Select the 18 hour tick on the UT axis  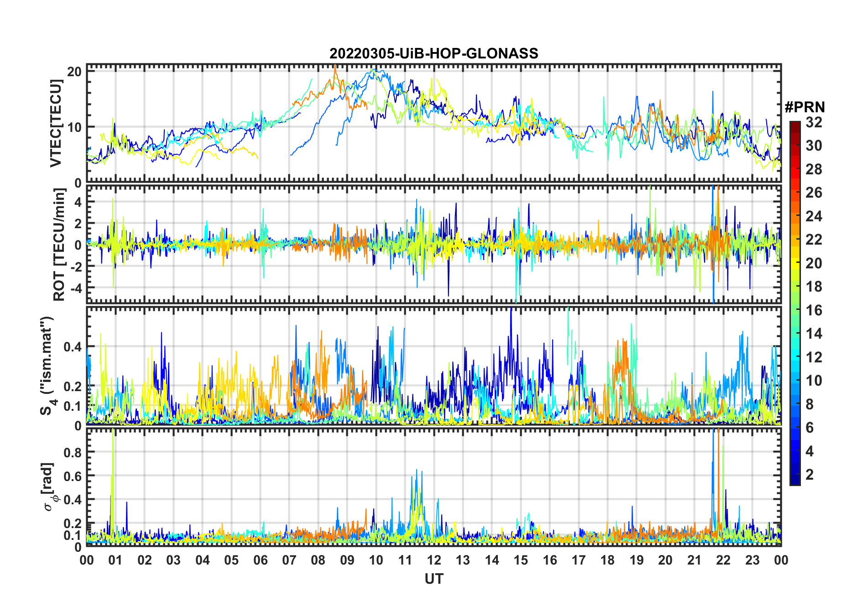(x=607, y=560)
